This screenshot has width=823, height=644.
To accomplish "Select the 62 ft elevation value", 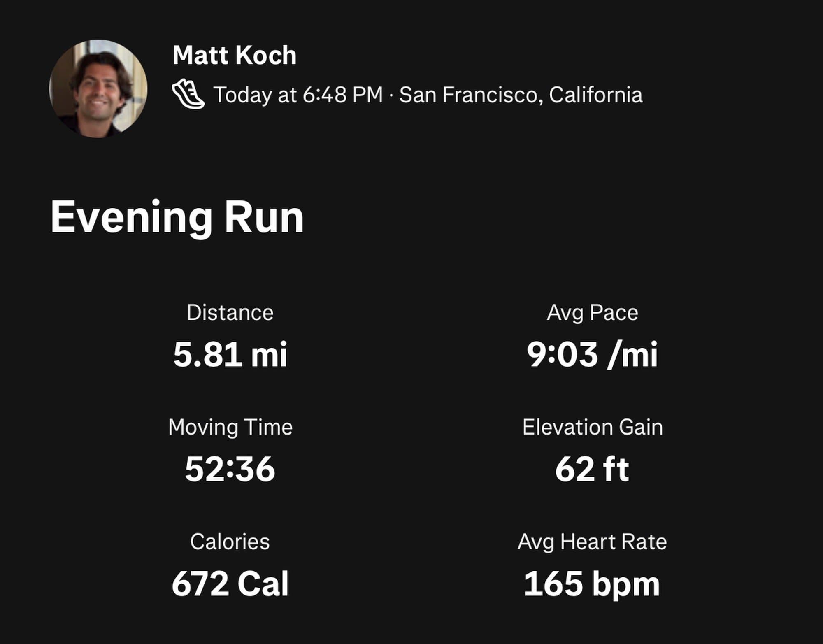I will pyautogui.click(x=592, y=469).
